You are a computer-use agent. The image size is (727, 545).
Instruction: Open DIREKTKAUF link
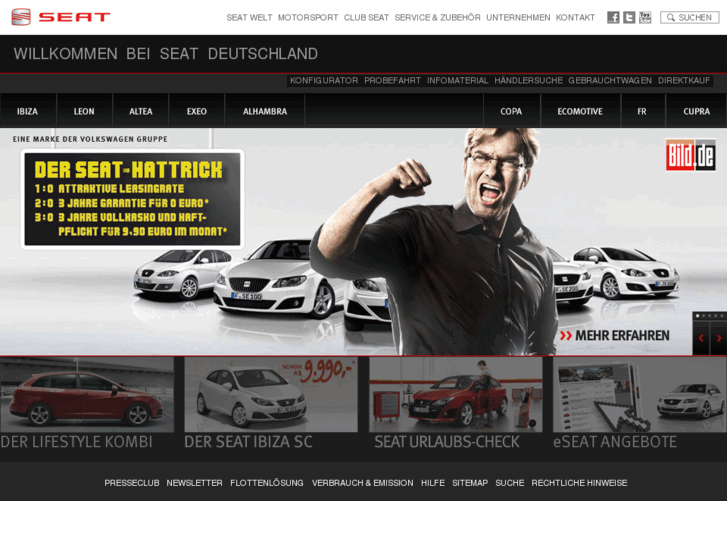click(x=684, y=81)
